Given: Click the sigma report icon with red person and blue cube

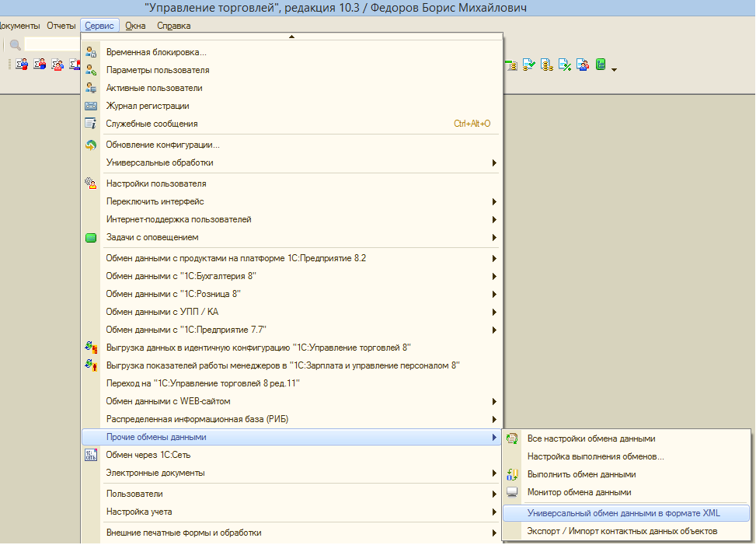Looking at the screenshot, I should point(40,65).
